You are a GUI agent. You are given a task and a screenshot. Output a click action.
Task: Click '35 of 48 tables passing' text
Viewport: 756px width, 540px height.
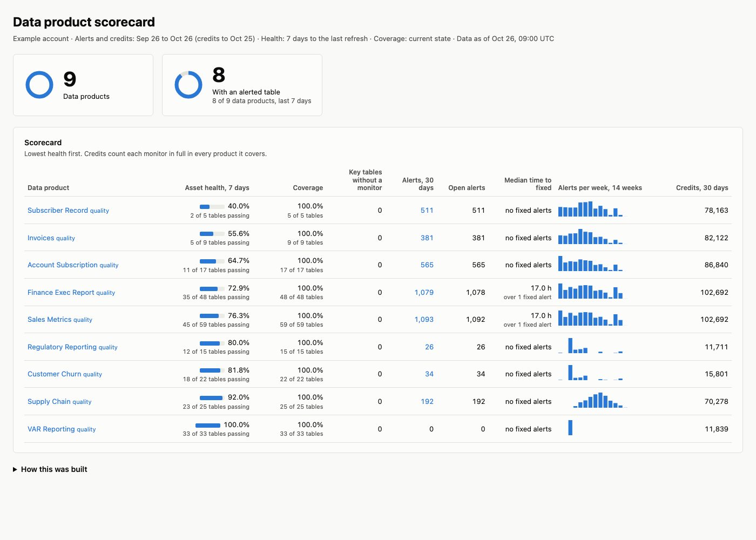click(x=216, y=297)
